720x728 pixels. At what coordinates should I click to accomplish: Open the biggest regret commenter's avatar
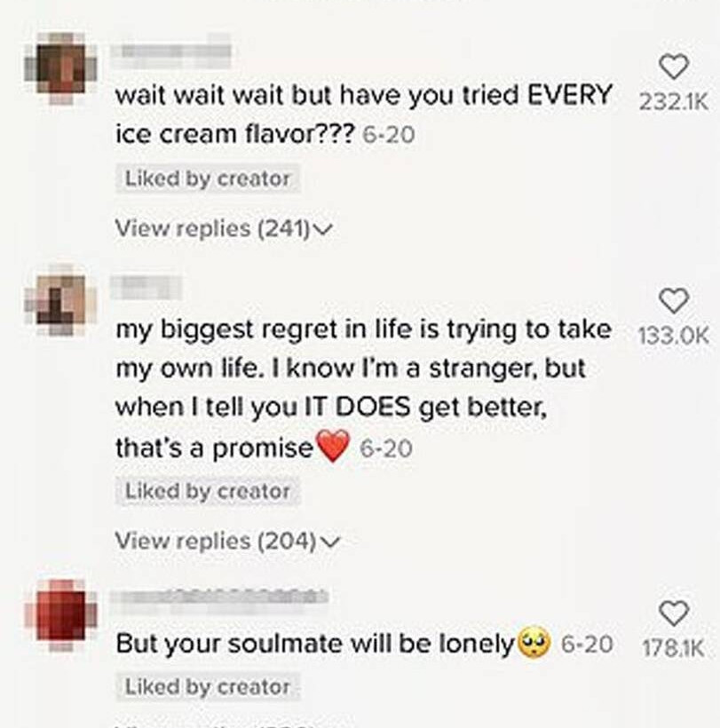(x=60, y=299)
